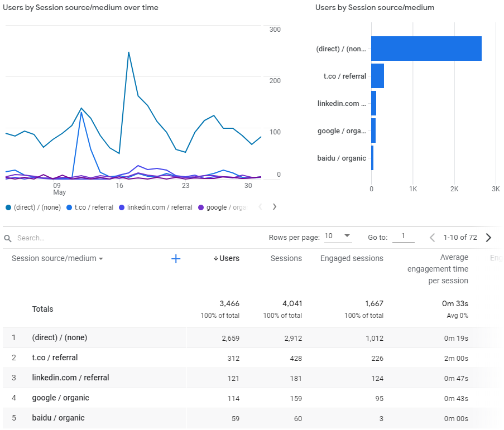Open Session source/medium dimension dropdown
Image resolution: width=504 pixels, height=430 pixels.
point(57,259)
